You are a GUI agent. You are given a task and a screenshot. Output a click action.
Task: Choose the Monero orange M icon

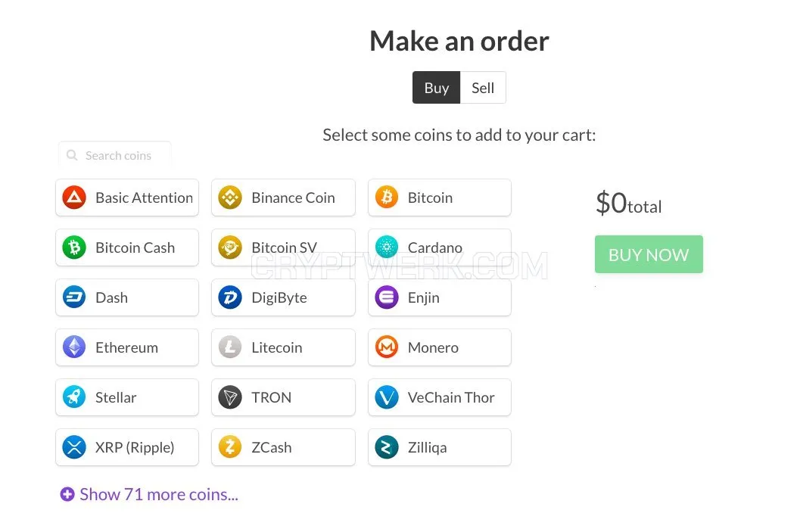(387, 347)
